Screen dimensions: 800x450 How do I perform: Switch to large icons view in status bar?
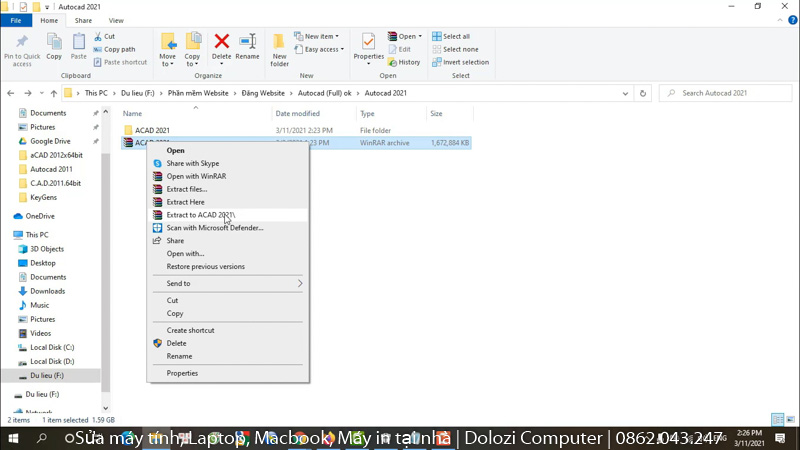tap(790, 420)
